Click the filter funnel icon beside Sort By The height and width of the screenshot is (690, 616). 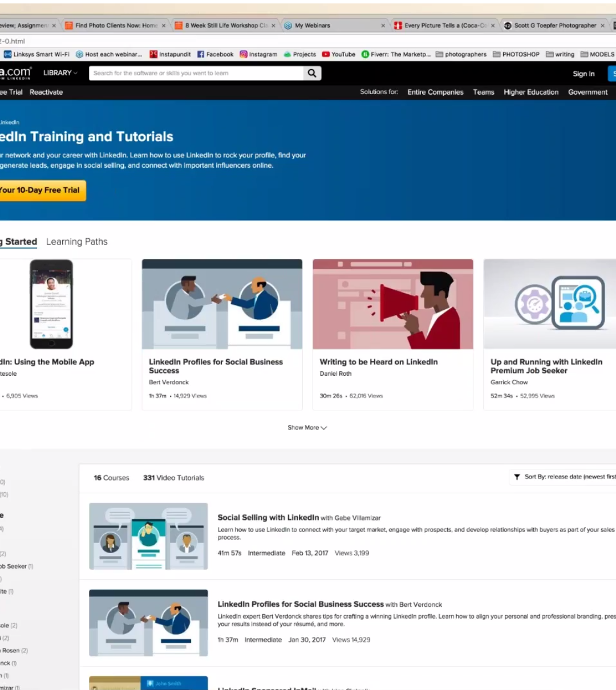pos(517,477)
